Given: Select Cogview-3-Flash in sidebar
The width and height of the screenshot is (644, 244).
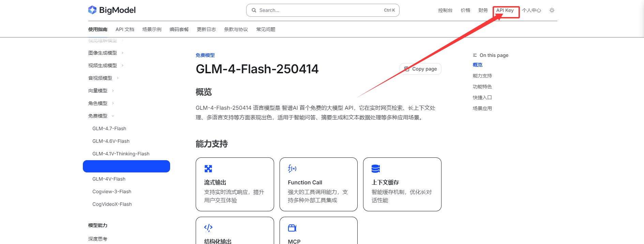Looking at the screenshot, I should point(112,192).
